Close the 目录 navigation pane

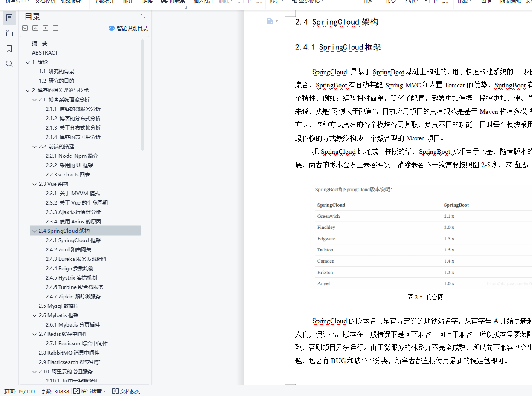(143, 17)
